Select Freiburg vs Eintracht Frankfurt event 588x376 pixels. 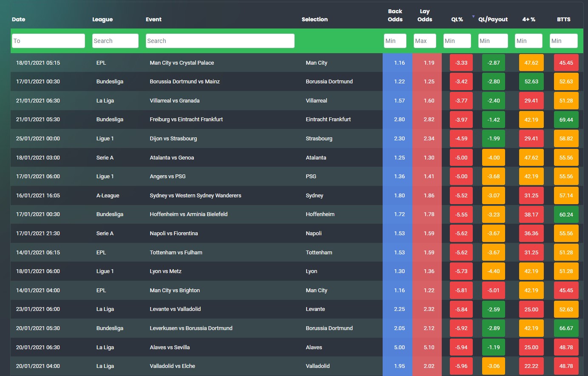[x=186, y=119]
